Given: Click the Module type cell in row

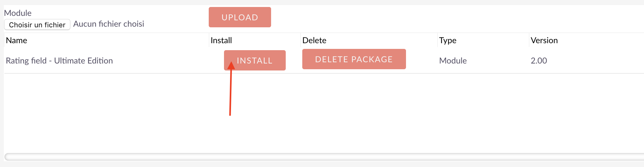Looking at the screenshot, I should (453, 61).
